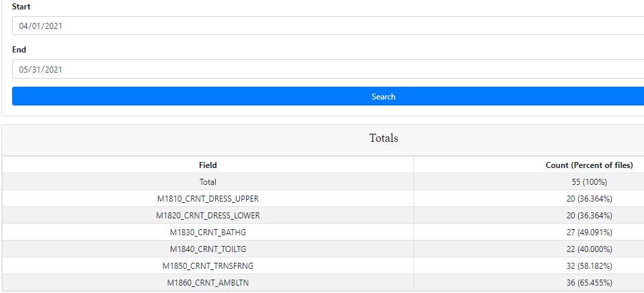Select the M1850_CRNT_TRNSFRNG field cell
Viewport: 644px width, 293px height.
tap(208, 266)
